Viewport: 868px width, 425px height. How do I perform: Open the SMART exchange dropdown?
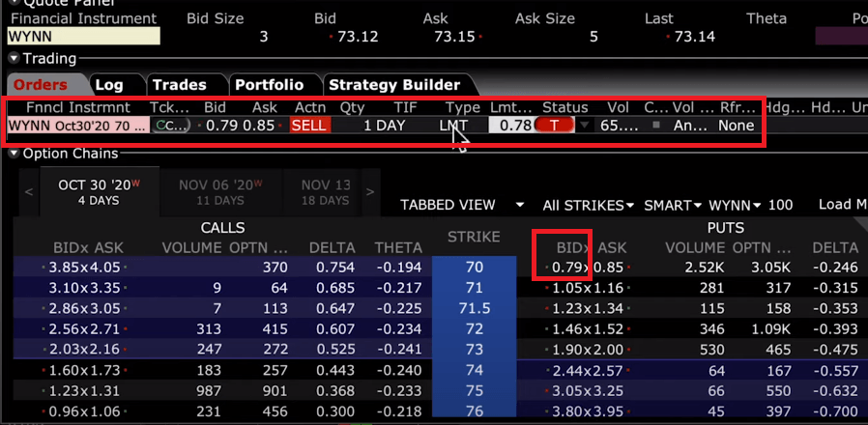[x=673, y=205]
